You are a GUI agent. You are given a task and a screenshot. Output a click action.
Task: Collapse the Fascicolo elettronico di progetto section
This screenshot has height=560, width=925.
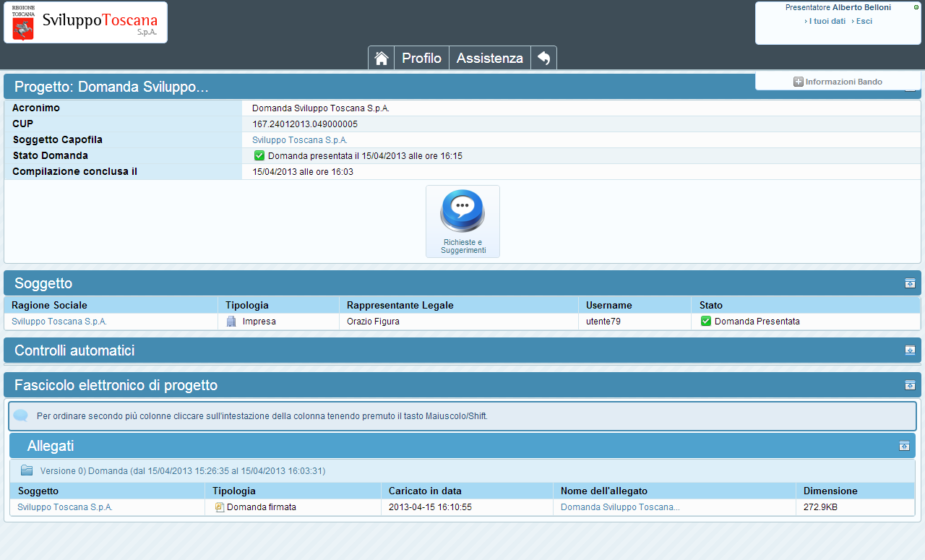click(910, 385)
